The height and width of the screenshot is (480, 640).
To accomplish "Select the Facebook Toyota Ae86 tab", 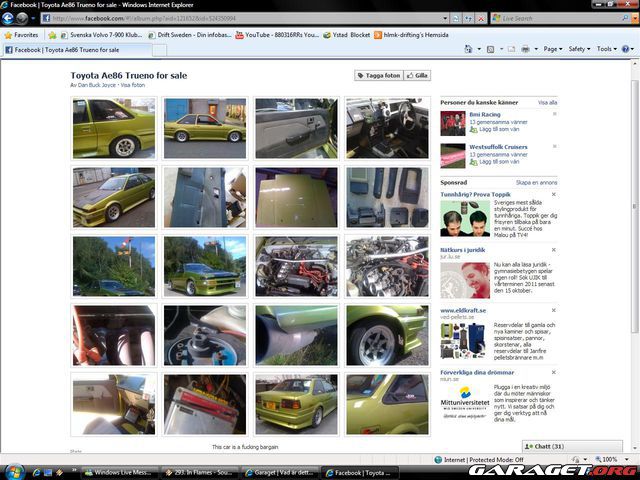I will point(78,50).
